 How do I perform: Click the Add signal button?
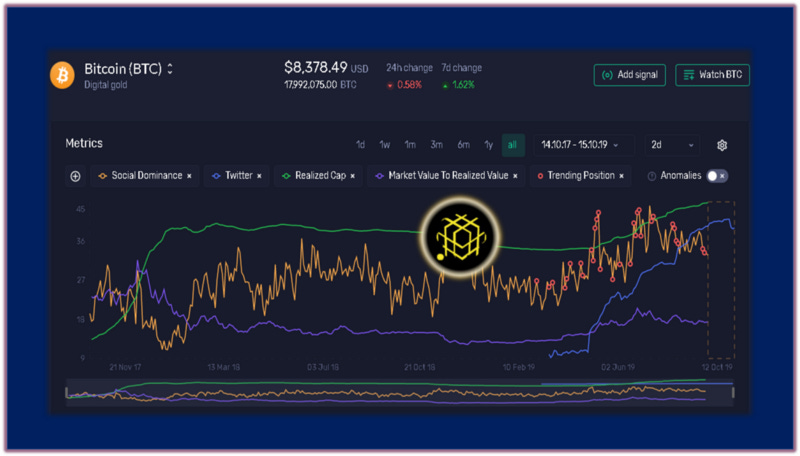pos(630,75)
